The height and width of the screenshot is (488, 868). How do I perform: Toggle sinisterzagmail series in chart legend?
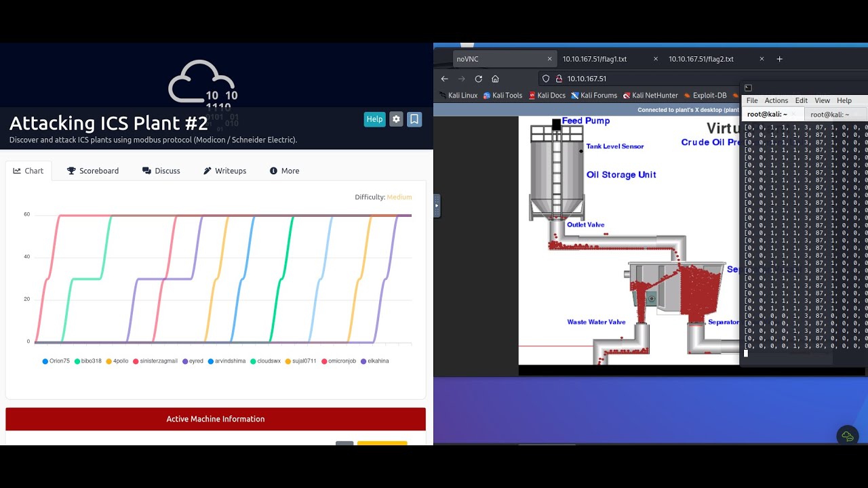155,361
